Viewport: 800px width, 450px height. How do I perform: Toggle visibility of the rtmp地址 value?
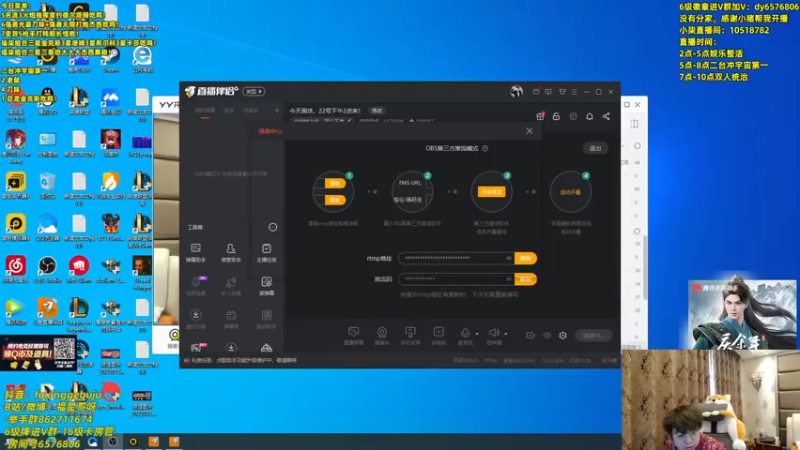coord(509,258)
